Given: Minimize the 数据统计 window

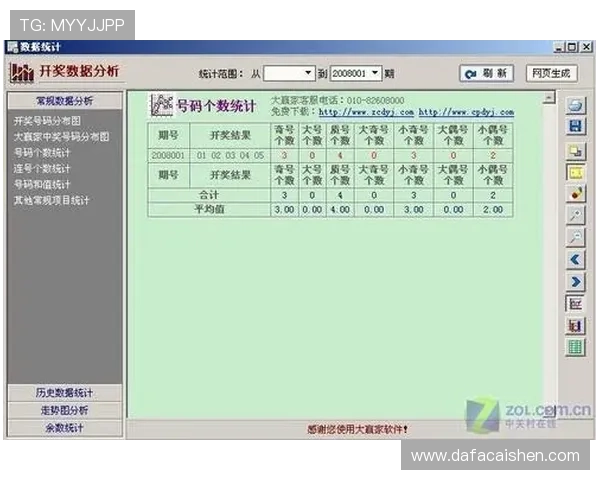Looking at the screenshot, I should tap(559, 47).
